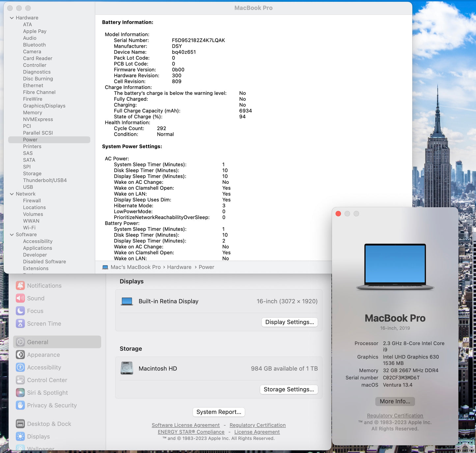The image size is (476, 453).
Task: Collapse the Network section
Action: pos(12,194)
